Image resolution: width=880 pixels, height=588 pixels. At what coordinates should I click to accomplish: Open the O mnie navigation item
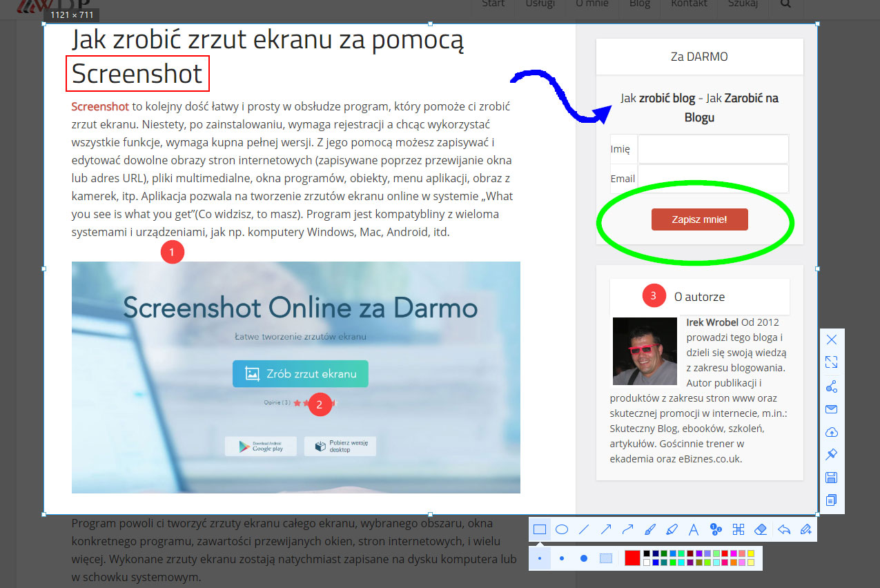(592, 3)
